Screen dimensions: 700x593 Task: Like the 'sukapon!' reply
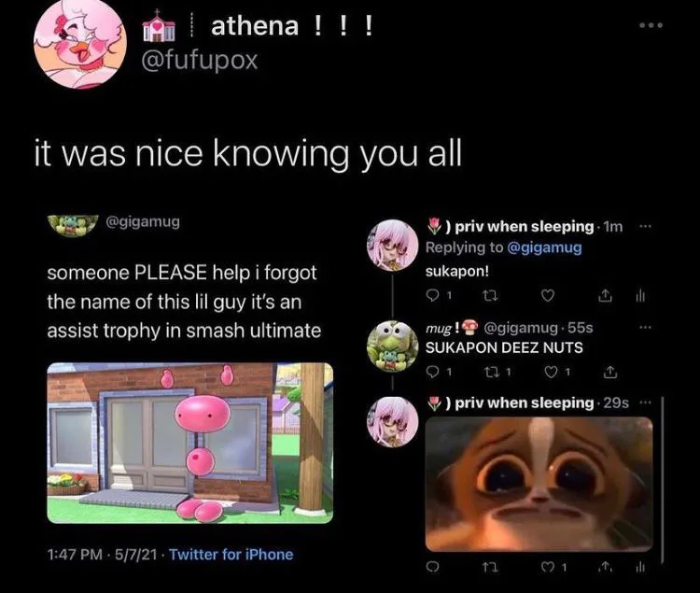[548, 296]
